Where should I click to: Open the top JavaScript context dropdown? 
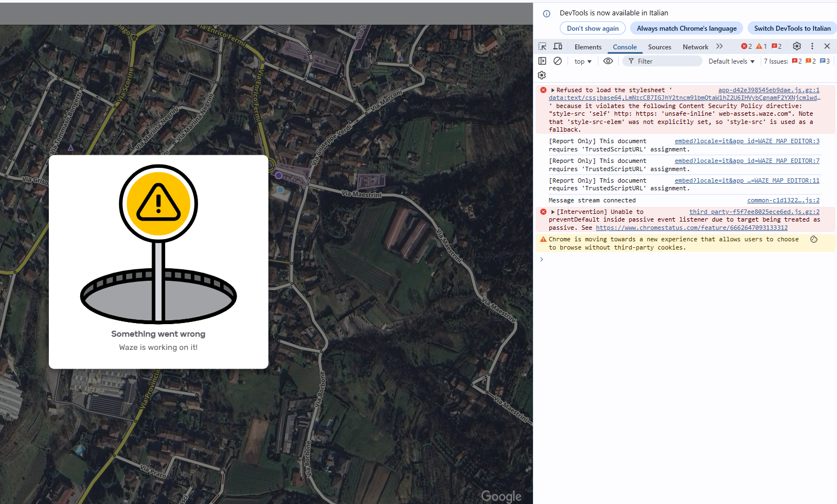[x=583, y=61]
